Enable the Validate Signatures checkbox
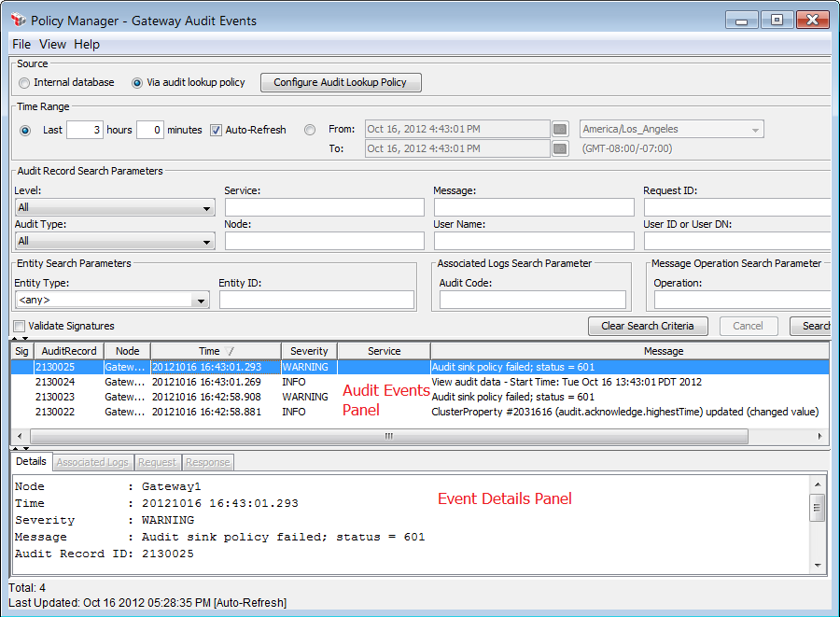840x617 pixels. [x=20, y=326]
